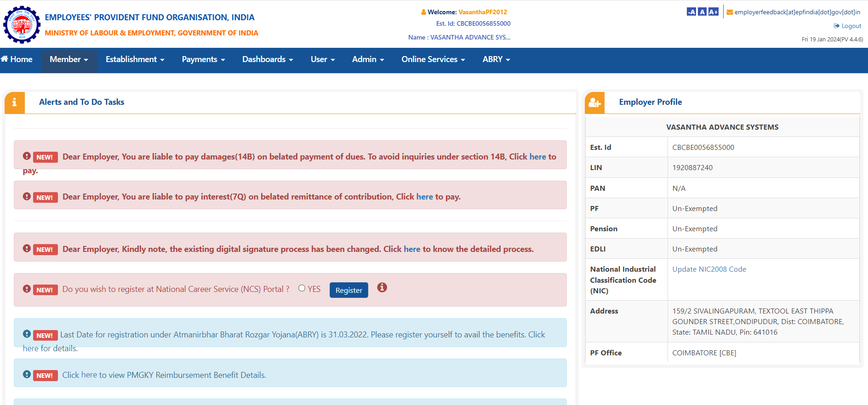Click the info icon next to Register button
This screenshot has width=868, height=405.
382,287
